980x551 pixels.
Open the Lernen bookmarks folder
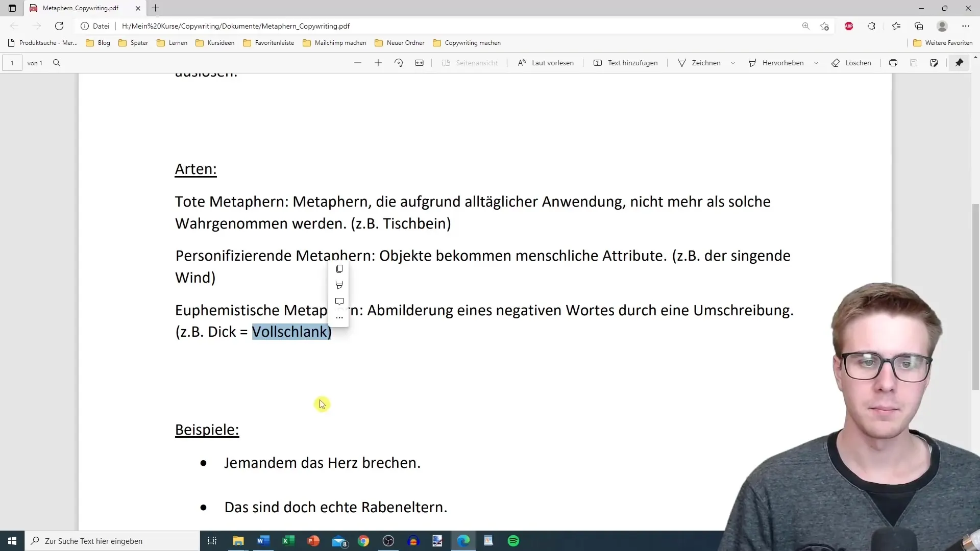172,43
